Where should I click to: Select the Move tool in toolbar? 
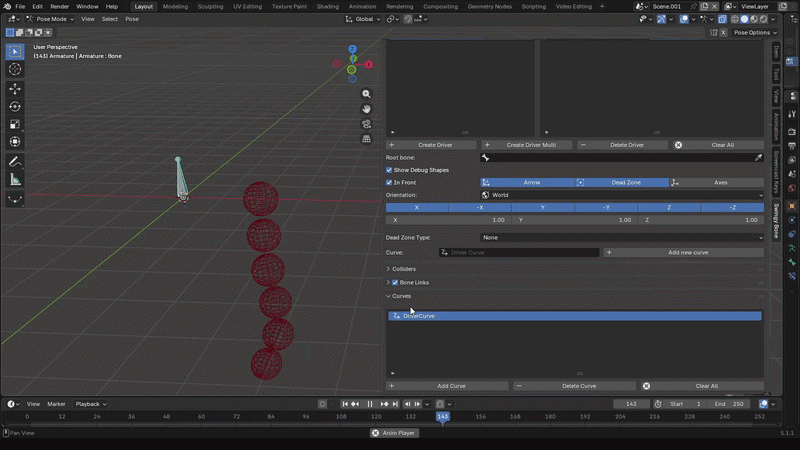15,89
